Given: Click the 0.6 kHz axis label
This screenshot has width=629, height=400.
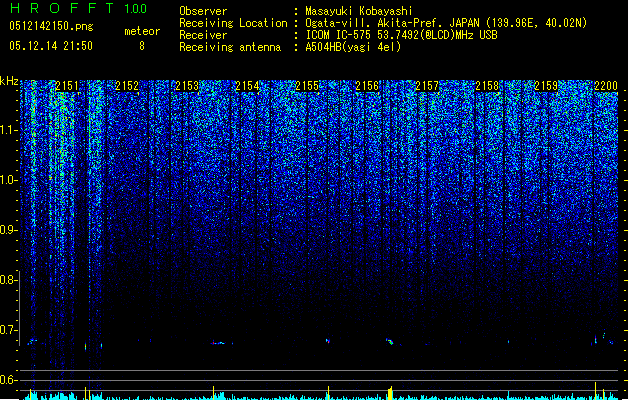Looking at the screenshot, I should (9, 380).
